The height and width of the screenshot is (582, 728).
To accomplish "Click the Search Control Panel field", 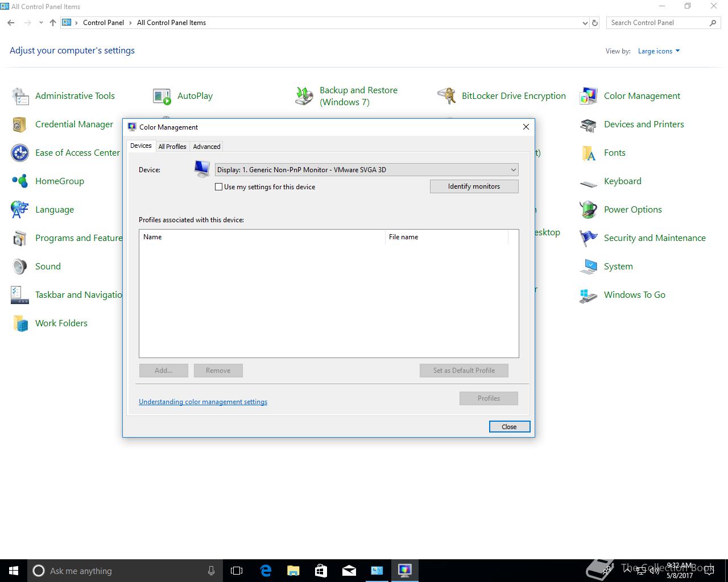I will click(x=664, y=23).
